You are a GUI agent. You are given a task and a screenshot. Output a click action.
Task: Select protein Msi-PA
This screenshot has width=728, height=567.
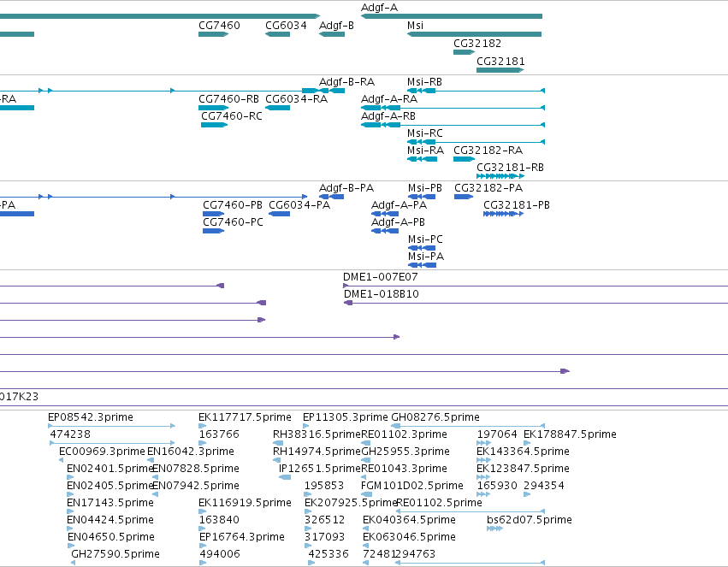pos(426,257)
